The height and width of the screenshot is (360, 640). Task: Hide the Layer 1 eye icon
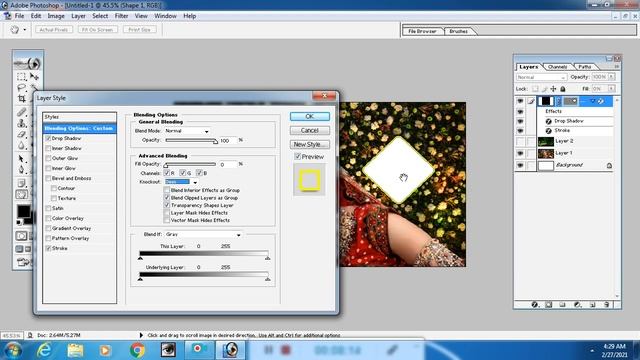pyautogui.click(x=520, y=153)
